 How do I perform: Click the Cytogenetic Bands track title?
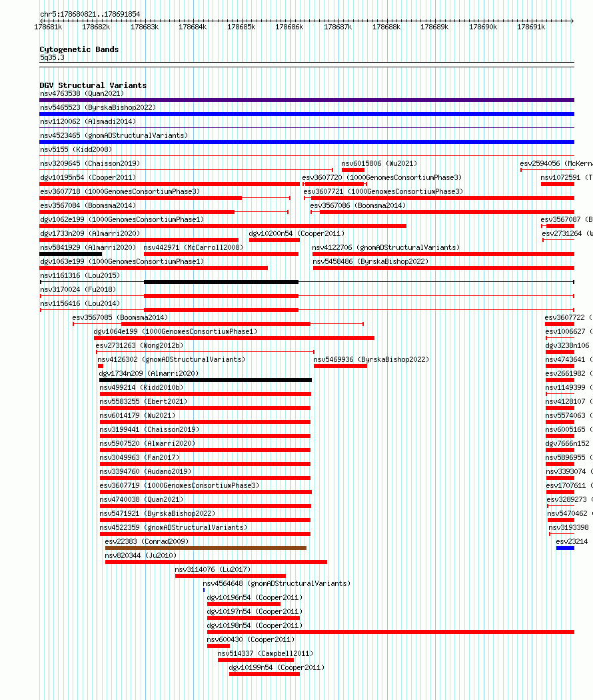click(x=79, y=49)
